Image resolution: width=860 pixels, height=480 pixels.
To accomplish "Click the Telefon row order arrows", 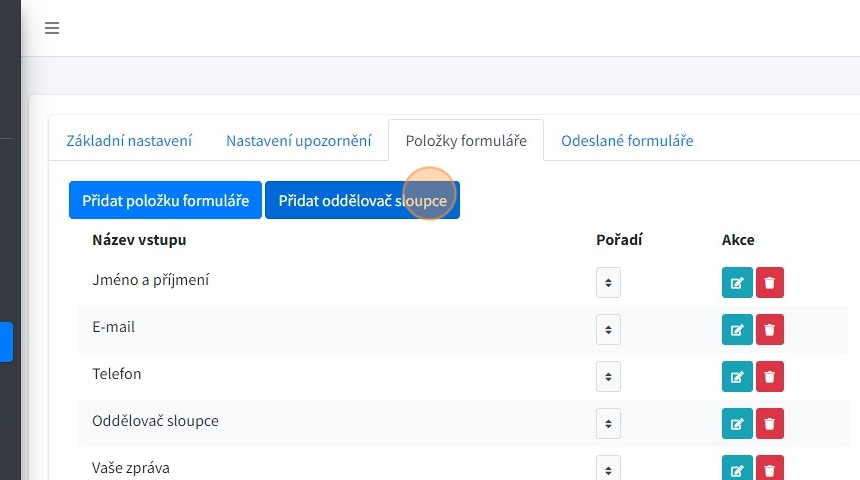I will coord(608,376).
